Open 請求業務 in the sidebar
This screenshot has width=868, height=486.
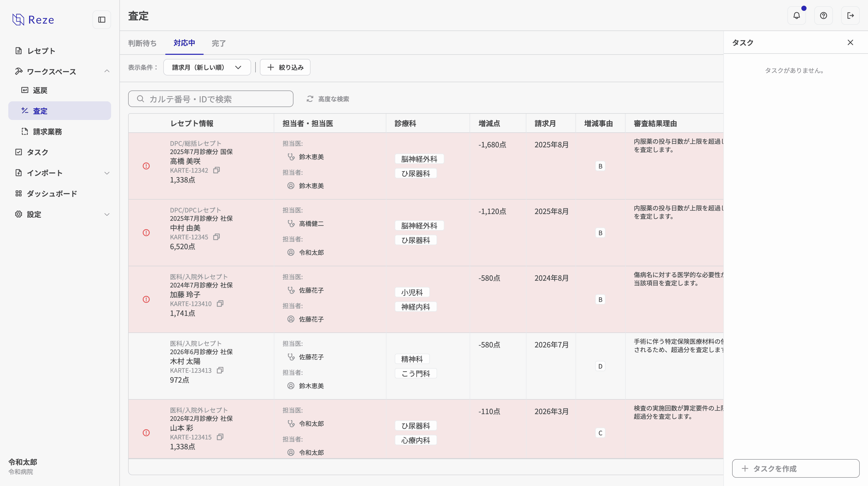[x=60, y=132]
